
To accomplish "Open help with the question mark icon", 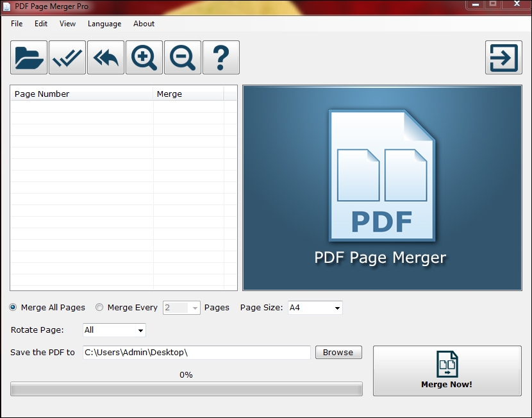I will pyautogui.click(x=220, y=57).
